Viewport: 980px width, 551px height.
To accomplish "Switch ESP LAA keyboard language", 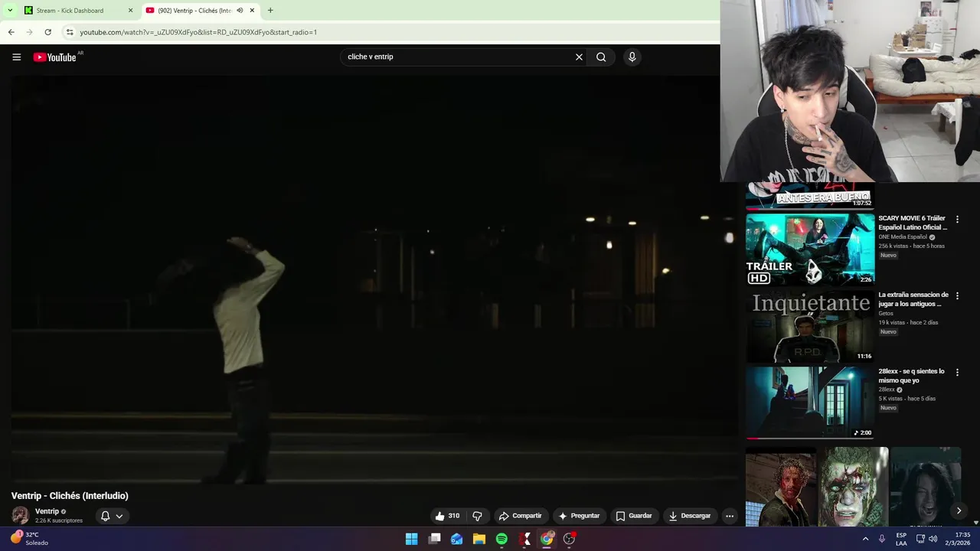I will [901, 539].
